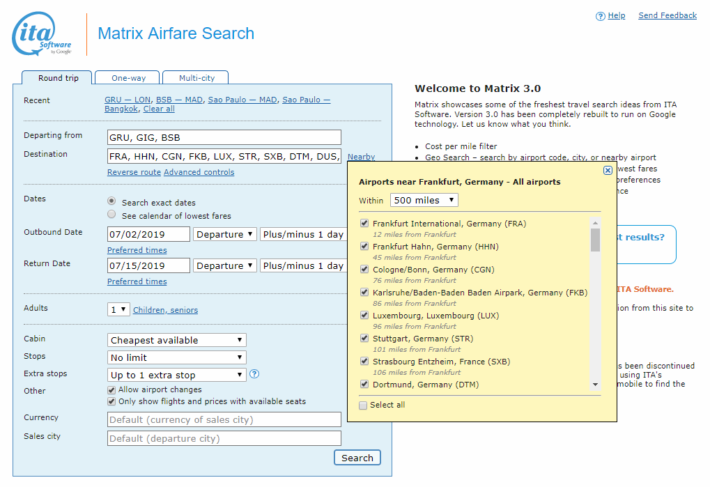
Task: Select recent search GRU — LON
Action: pyautogui.click(x=127, y=100)
